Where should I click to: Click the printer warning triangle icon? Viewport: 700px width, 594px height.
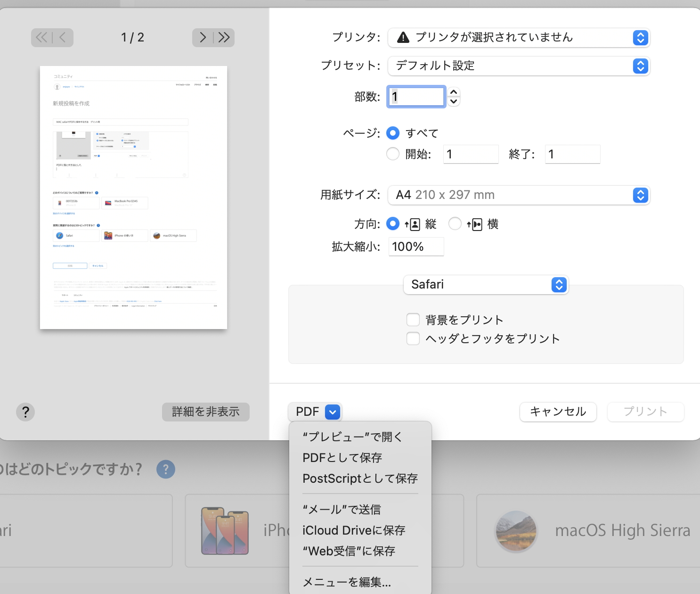[403, 37]
